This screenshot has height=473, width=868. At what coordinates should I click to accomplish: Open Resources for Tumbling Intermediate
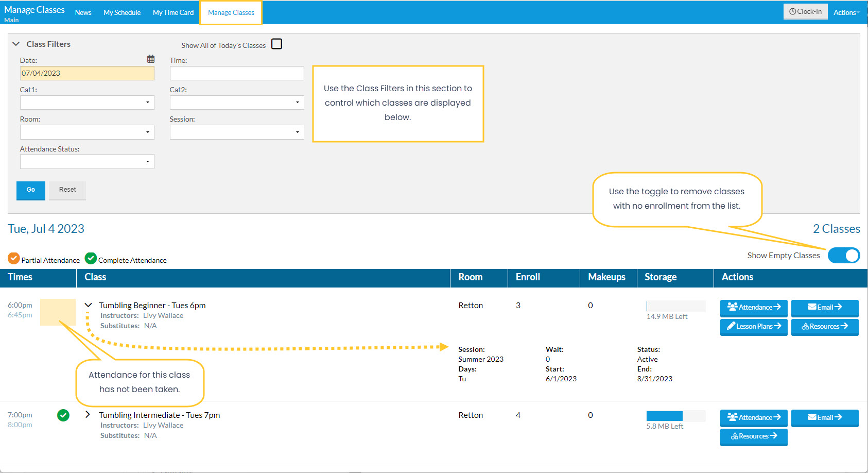point(754,436)
